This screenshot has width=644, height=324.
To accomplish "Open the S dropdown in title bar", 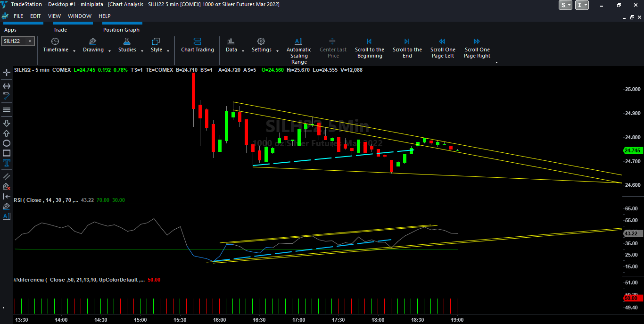I will [565, 5].
